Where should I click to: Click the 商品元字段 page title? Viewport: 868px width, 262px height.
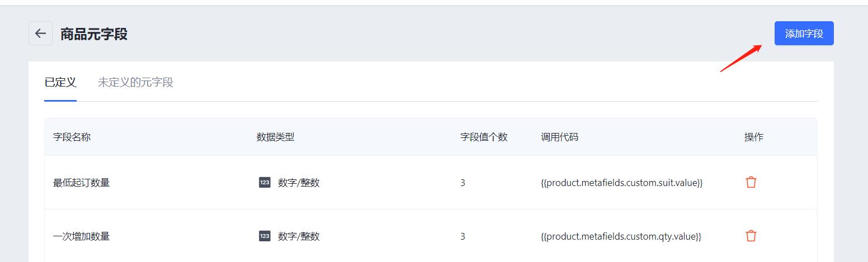[94, 34]
